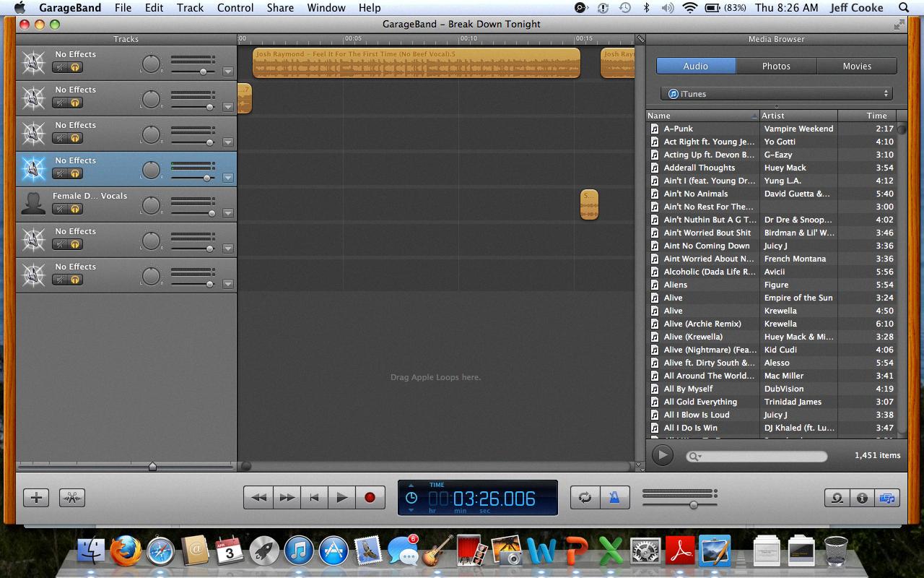Mute the Female Vocals track
Screen dimensions: 924x578
60,209
